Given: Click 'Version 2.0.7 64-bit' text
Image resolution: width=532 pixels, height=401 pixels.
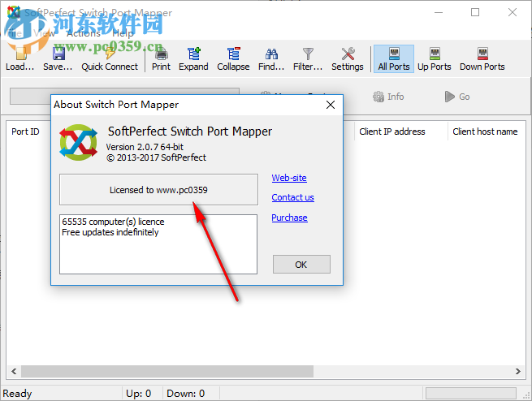Looking at the screenshot, I should 145,147.
